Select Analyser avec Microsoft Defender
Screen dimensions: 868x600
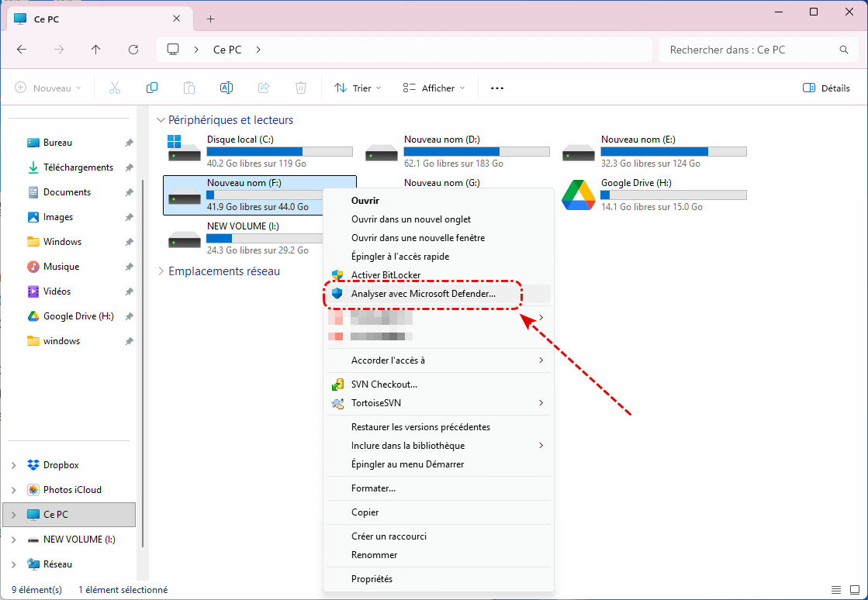pos(423,294)
